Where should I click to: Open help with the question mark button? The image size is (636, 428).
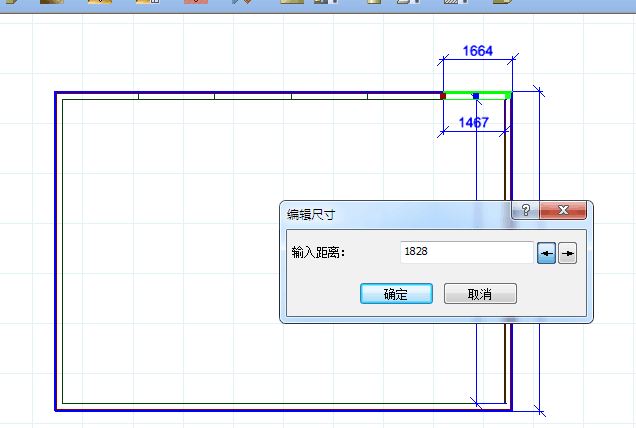pos(526,210)
